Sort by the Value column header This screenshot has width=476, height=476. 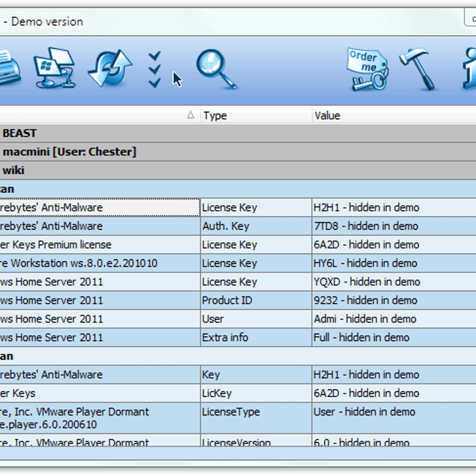pos(394,115)
